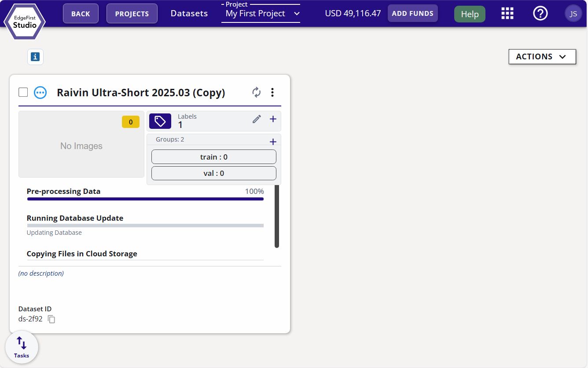Open the Tasks panel
Screen dimensions: 588x368
click(22, 347)
